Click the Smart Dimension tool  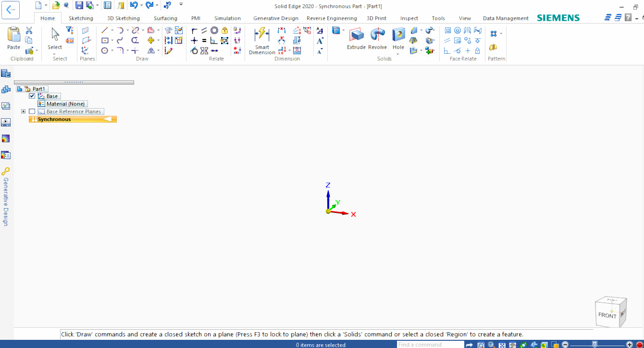(262, 40)
